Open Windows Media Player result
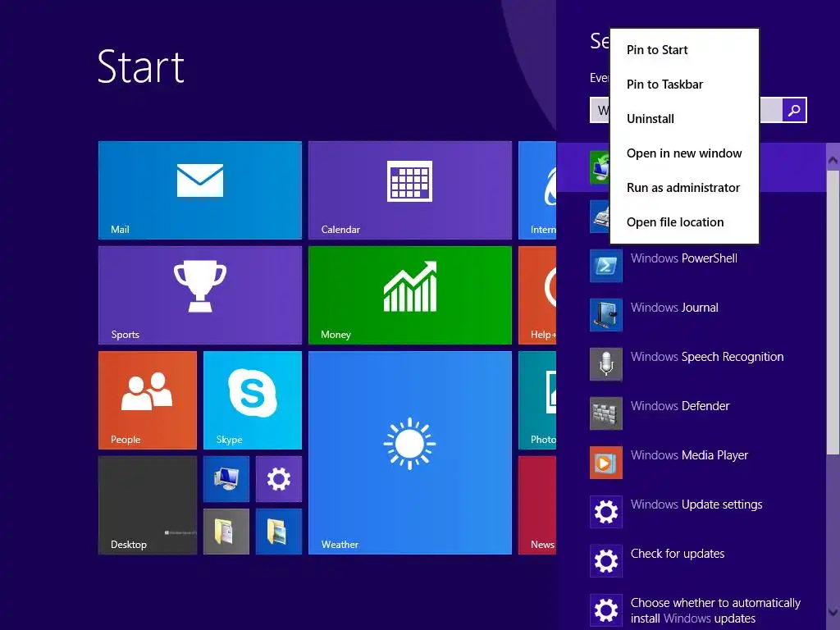840x630 pixels. pos(691,463)
